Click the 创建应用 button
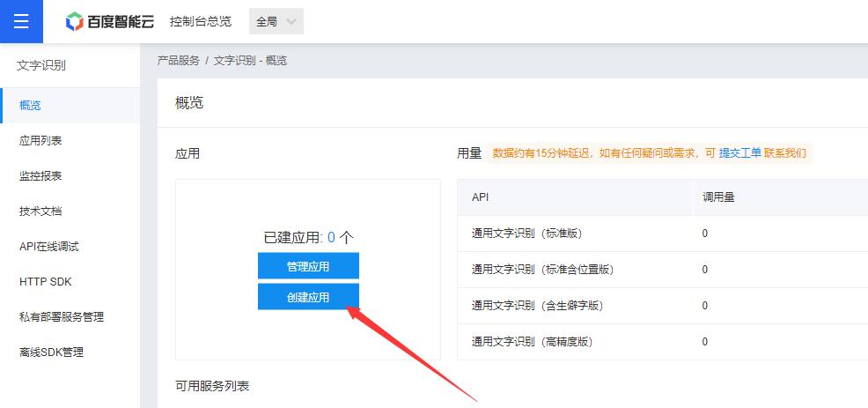The height and width of the screenshot is (408, 868). point(308,297)
